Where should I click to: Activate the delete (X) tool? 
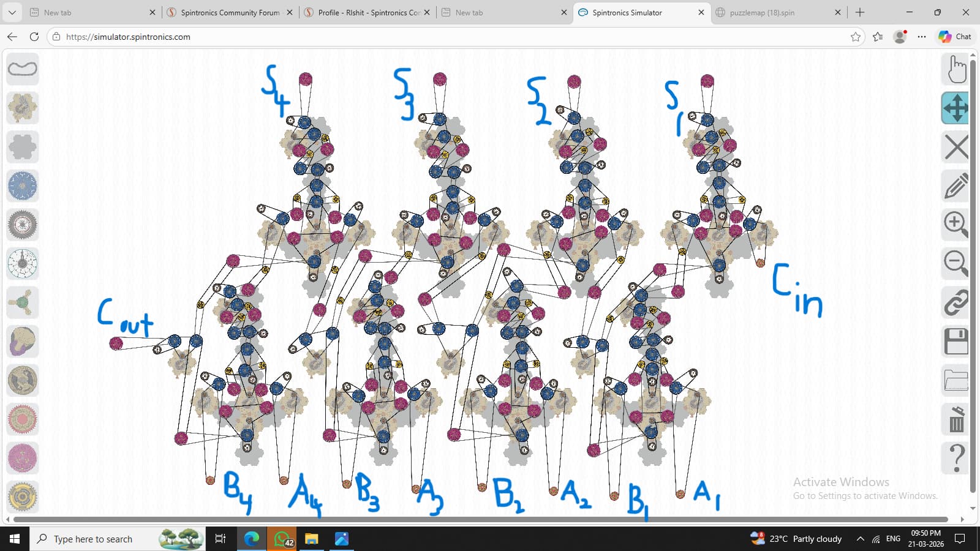955,147
